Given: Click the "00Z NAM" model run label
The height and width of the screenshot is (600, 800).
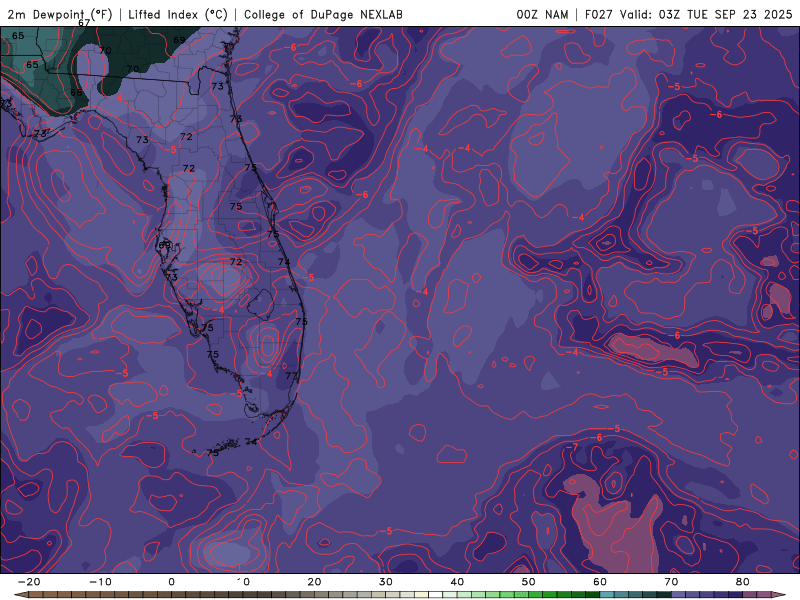Looking at the screenshot, I should point(542,14).
